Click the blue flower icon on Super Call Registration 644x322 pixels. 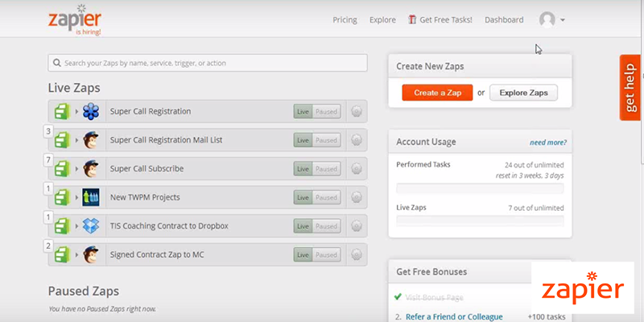pyautogui.click(x=91, y=112)
